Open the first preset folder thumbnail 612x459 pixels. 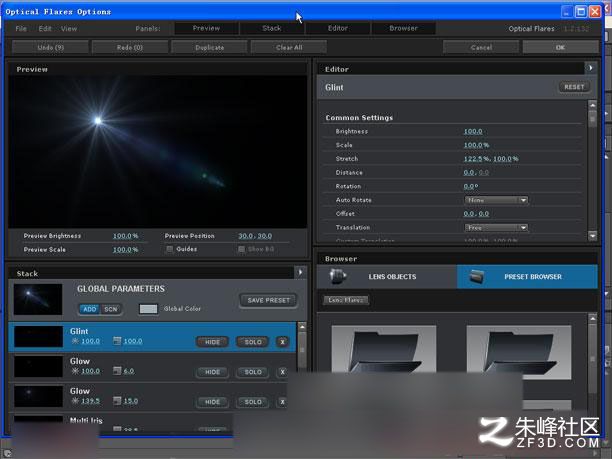[x=384, y=349]
